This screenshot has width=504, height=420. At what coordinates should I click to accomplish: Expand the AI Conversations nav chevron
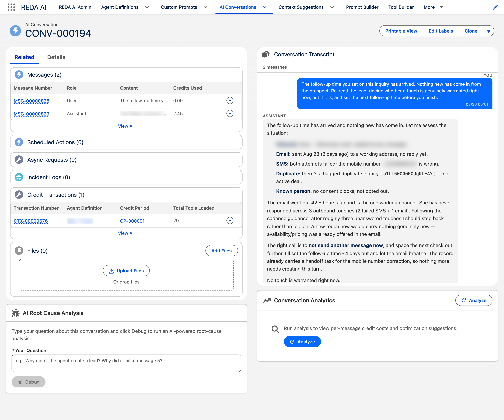tap(265, 7)
